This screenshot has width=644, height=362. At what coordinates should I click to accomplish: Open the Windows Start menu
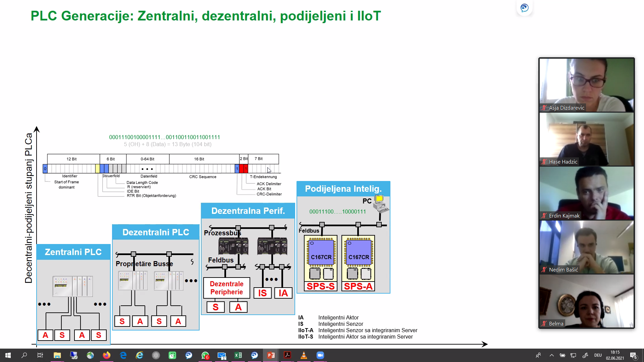tap(7, 355)
